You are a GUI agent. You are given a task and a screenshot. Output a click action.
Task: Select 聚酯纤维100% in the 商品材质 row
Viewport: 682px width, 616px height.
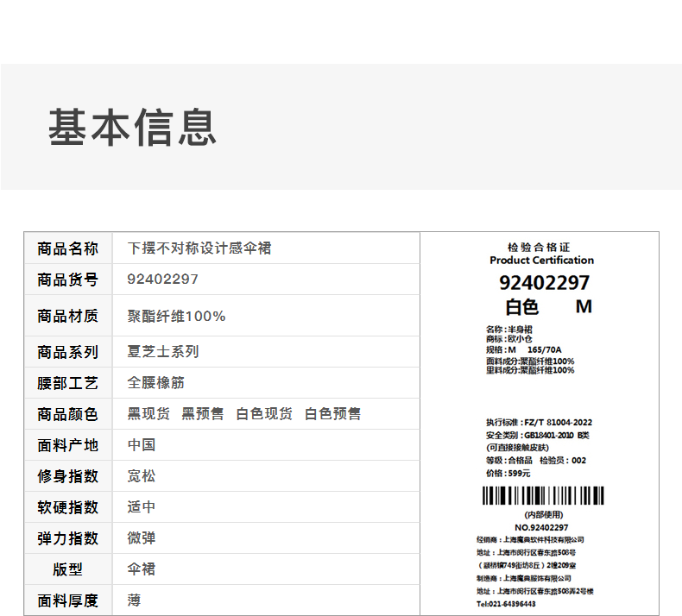[177, 317]
